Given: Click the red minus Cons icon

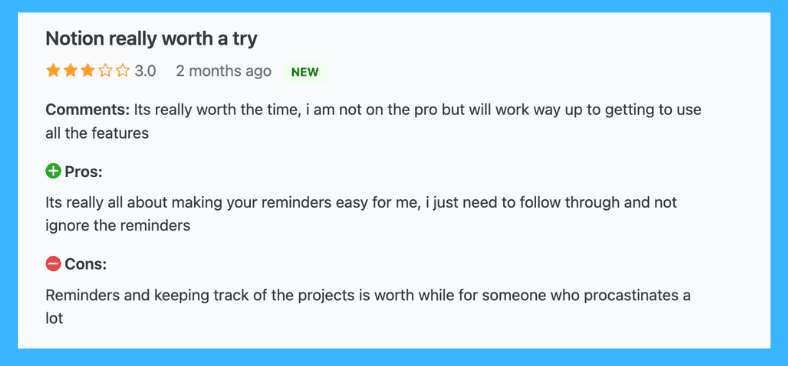Looking at the screenshot, I should (53, 263).
